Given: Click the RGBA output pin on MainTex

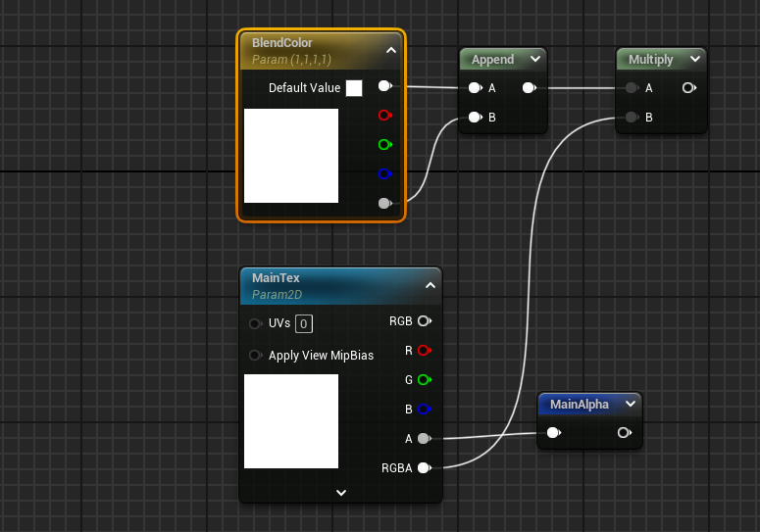Looking at the screenshot, I should point(424,468).
